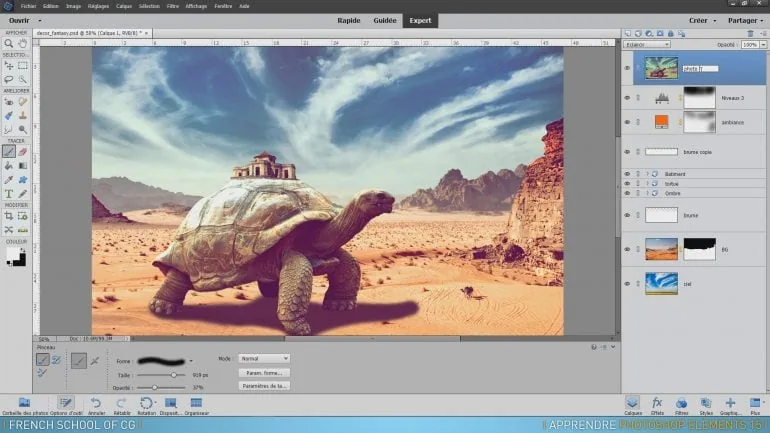Hide the Batiment group
This screenshot has width=770, height=433.
(x=627, y=174)
